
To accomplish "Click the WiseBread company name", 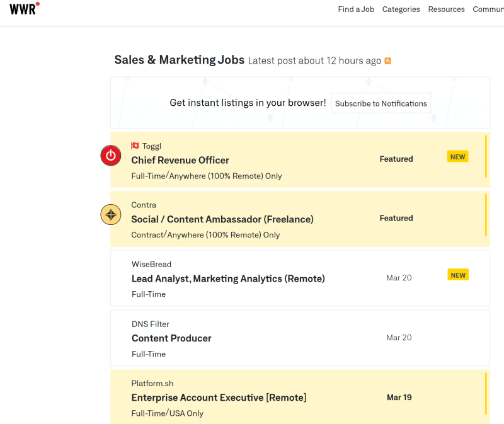I will pos(151,264).
